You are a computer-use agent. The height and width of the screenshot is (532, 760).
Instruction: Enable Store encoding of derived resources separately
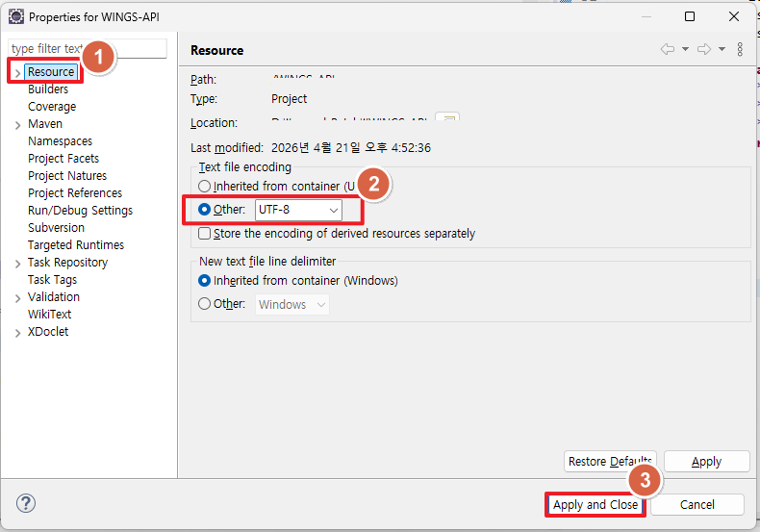(204, 234)
